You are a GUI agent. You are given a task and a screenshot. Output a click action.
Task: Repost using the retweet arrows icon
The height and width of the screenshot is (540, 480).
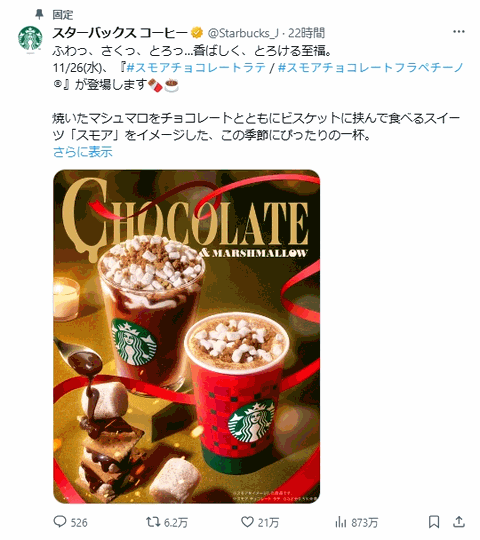(152, 522)
